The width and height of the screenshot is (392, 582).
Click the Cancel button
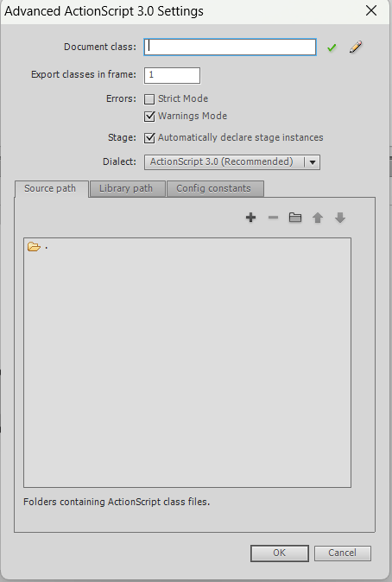342,553
